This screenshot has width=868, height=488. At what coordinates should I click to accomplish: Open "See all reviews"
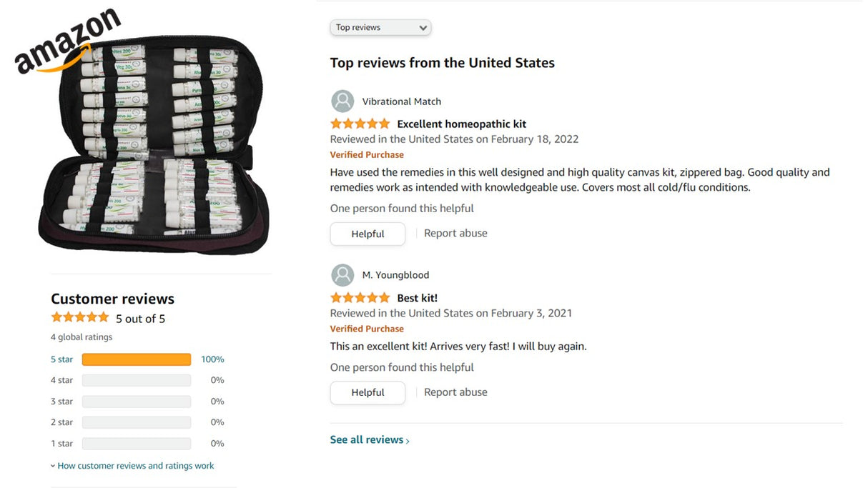tap(366, 439)
